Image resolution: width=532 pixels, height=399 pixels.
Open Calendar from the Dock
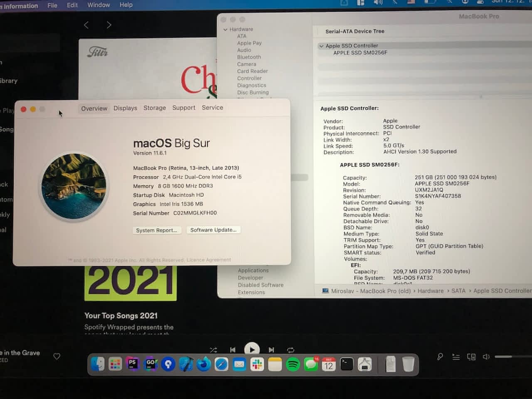pos(329,365)
